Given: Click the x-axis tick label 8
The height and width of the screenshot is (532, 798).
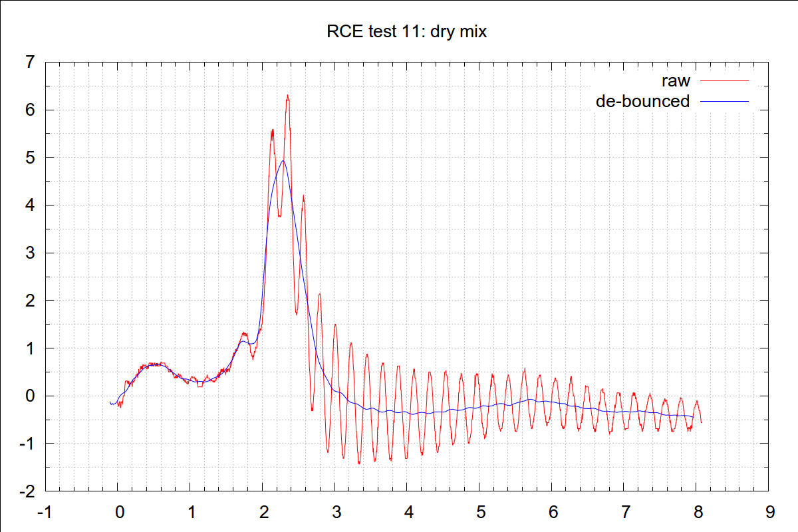Looking at the screenshot, I should 698,513.
